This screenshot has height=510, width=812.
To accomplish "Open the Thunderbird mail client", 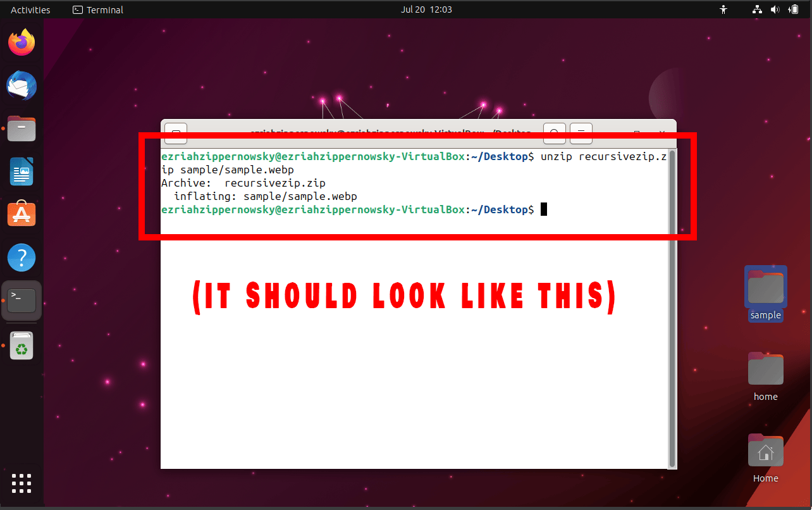I will pyautogui.click(x=21, y=85).
